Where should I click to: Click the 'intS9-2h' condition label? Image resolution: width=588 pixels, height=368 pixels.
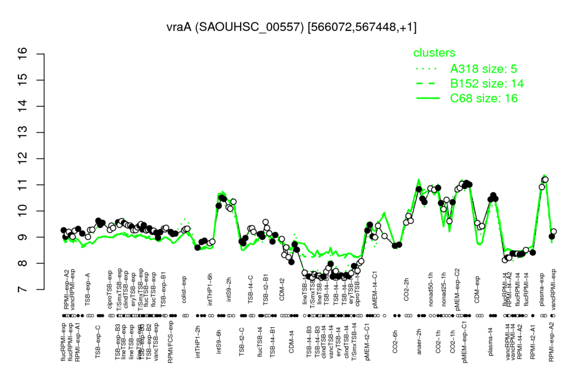(x=229, y=290)
